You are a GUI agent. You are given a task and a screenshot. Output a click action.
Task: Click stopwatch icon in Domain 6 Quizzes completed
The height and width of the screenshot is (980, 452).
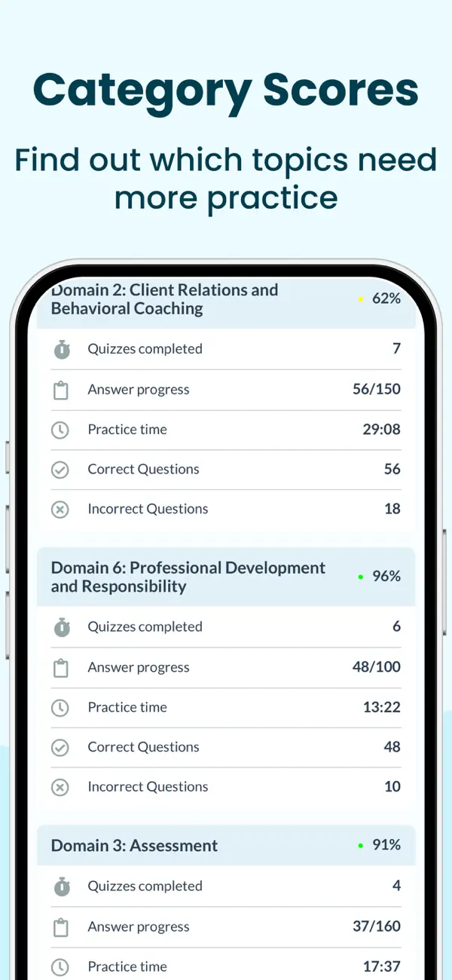[x=60, y=627]
